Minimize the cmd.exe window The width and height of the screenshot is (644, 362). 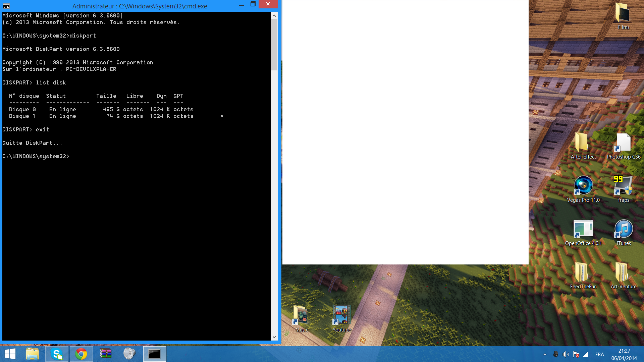pos(241,5)
